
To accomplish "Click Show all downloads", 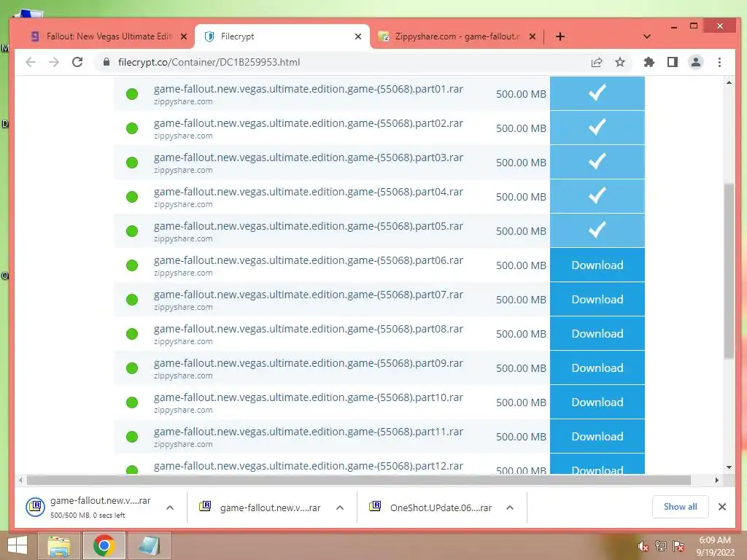I will pyautogui.click(x=681, y=507).
